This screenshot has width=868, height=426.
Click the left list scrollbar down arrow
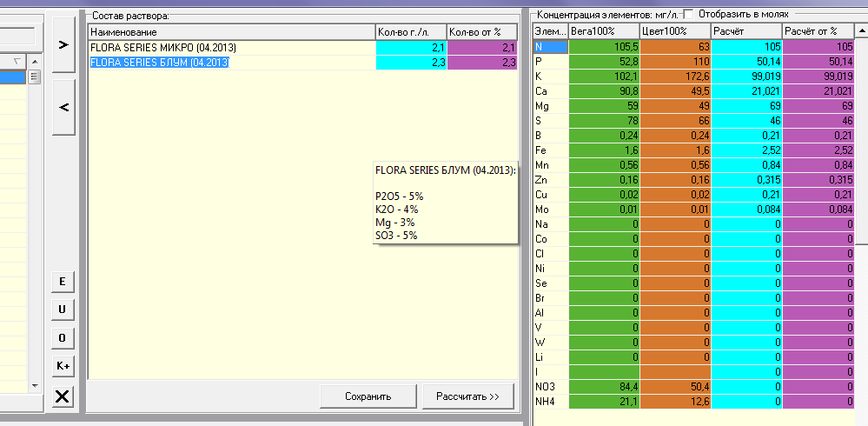[x=35, y=384]
